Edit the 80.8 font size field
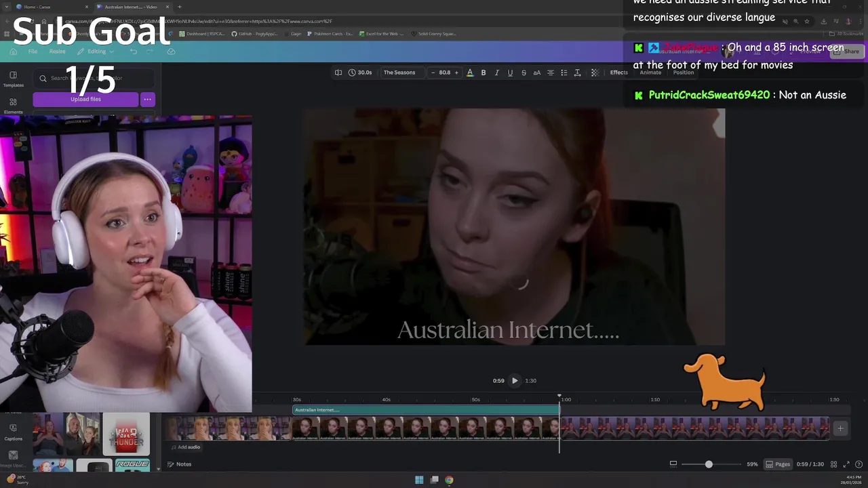This screenshot has width=868, height=488. (445, 73)
